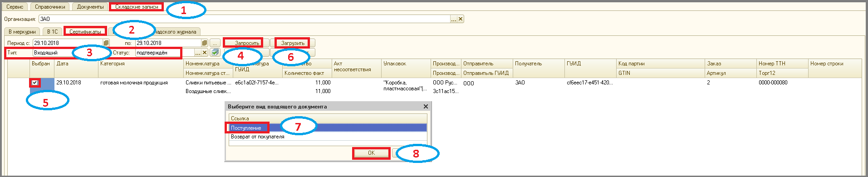The height and width of the screenshot is (177, 868).
Task: Click the select-all checkmarks icon
Action: [215, 53]
